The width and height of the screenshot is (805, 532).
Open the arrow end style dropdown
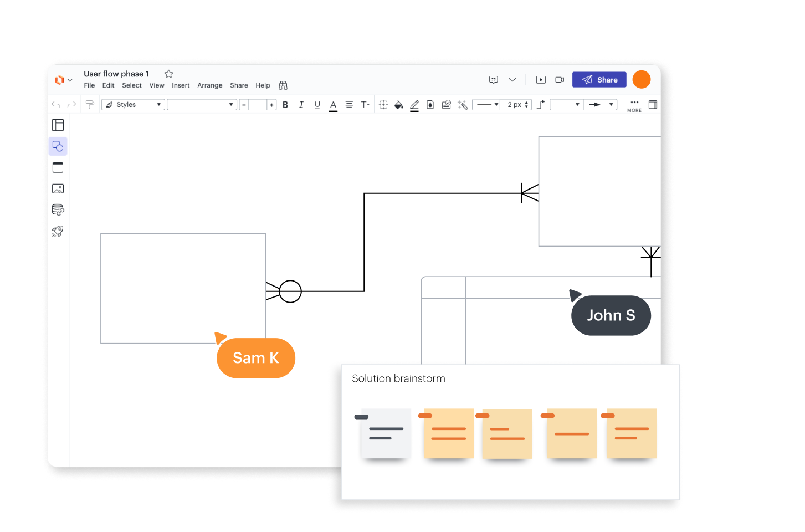tap(600, 105)
